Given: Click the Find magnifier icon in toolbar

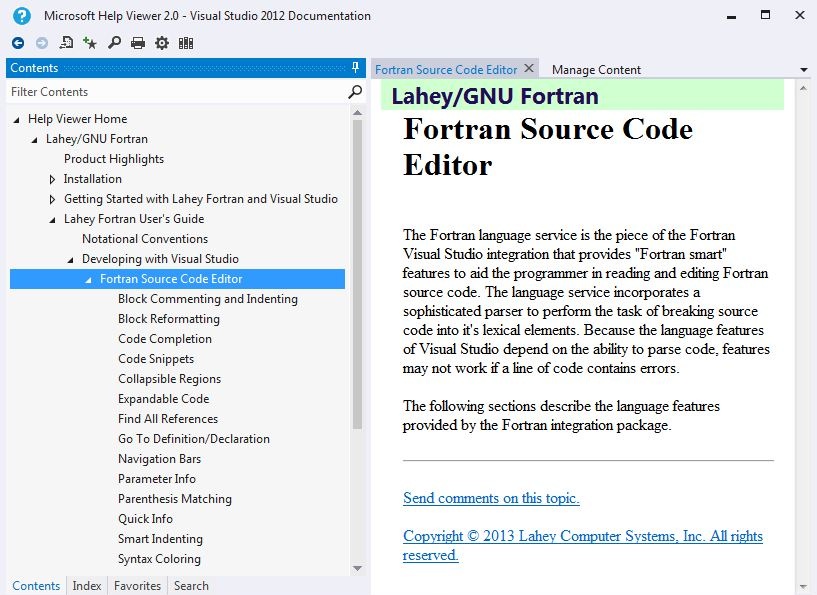Looking at the screenshot, I should (x=114, y=43).
